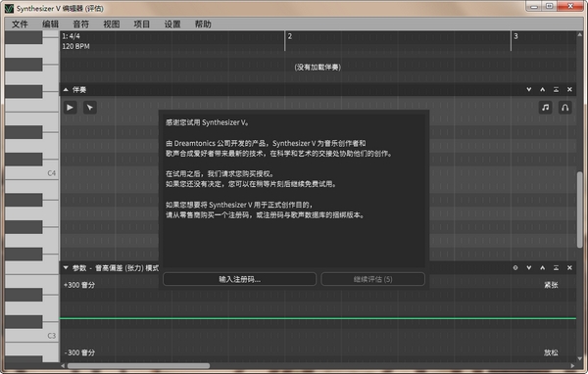This screenshot has width=588, height=374.
Task: Click the scroll right arrow at bottom
Action: (x=572, y=366)
